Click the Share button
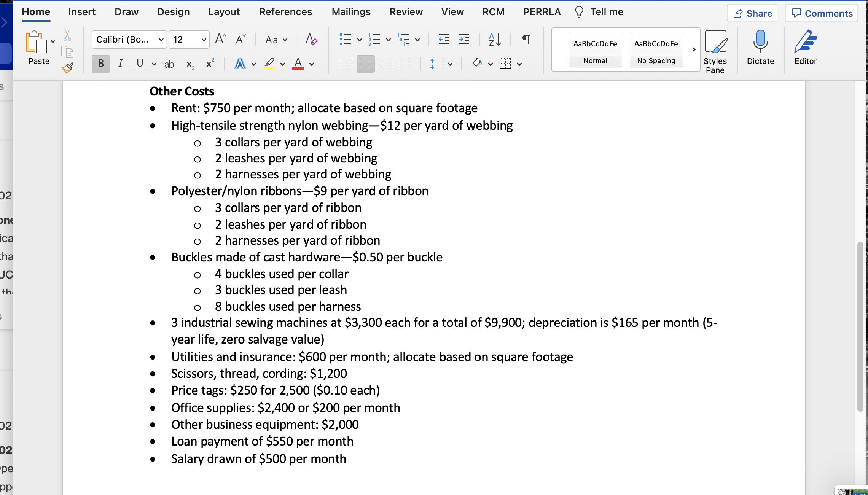This screenshot has width=868, height=495. pos(752,13)
